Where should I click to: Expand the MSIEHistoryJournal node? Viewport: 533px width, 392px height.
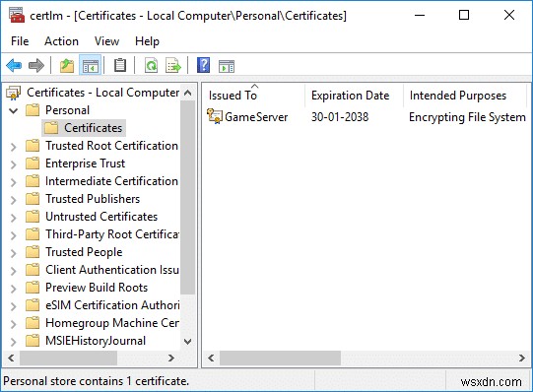pyautogui.click(x=14, y=342)
